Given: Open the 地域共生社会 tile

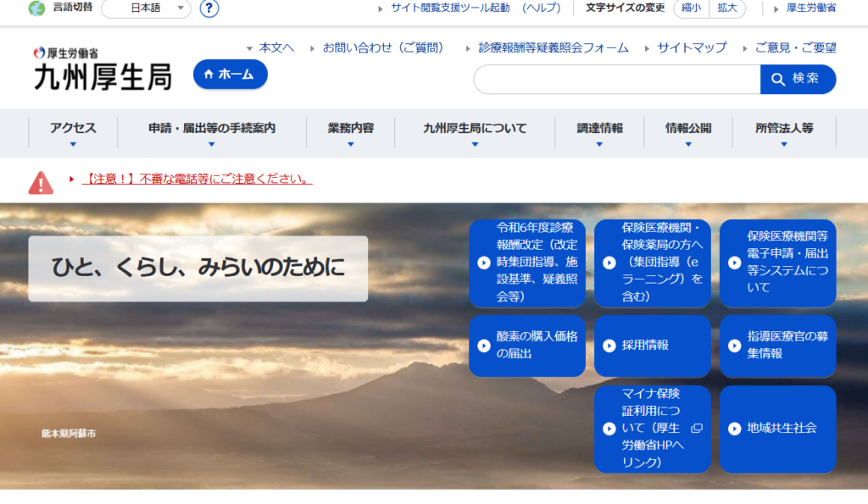Looking at the screenshot, I should (x=778, y=429).
